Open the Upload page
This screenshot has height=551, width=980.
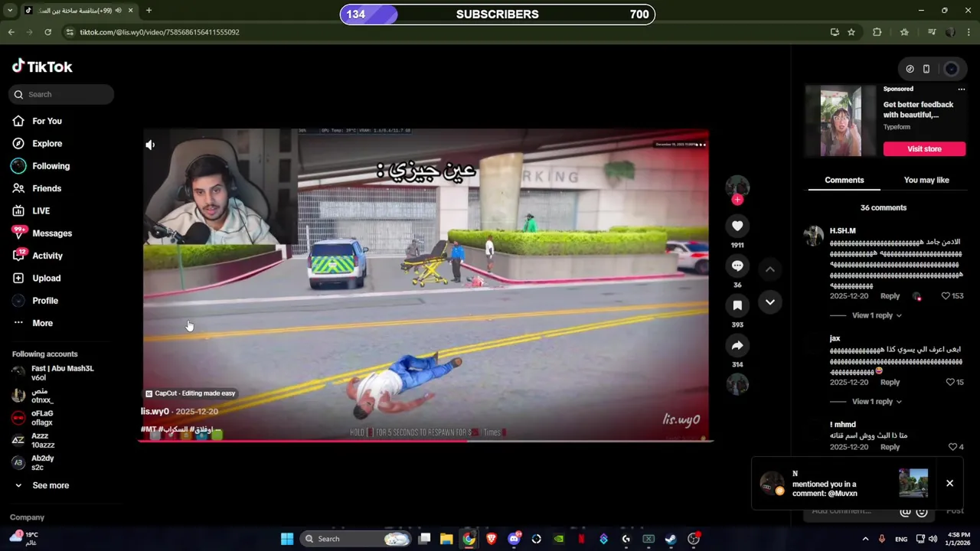point(36,278)
